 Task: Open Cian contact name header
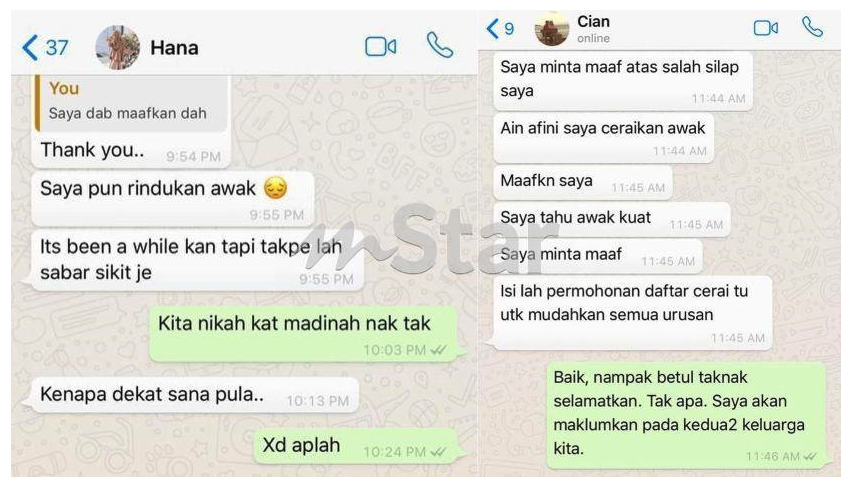[593, 22]
